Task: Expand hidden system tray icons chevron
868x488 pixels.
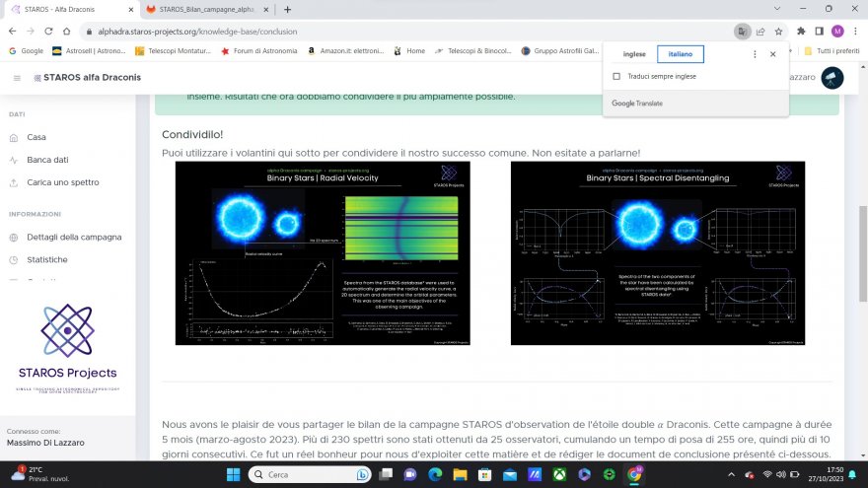Action: 730,475
